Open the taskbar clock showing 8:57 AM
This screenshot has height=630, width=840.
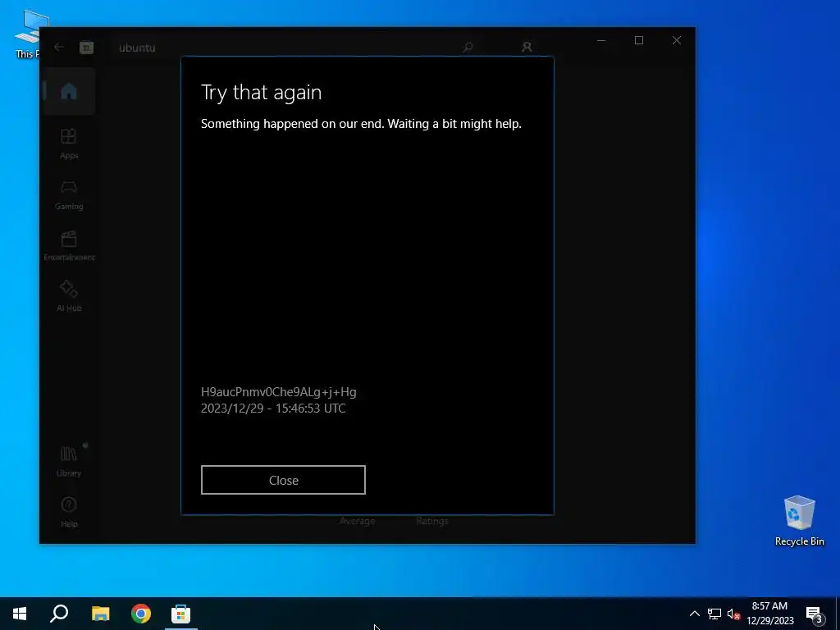coord(769,614)
